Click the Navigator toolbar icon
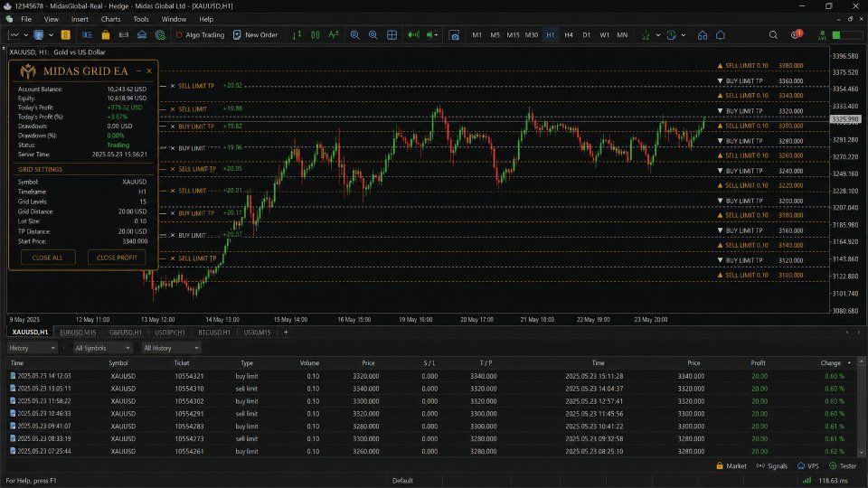This screenshot has height=488, width=868. click(124, 35)
